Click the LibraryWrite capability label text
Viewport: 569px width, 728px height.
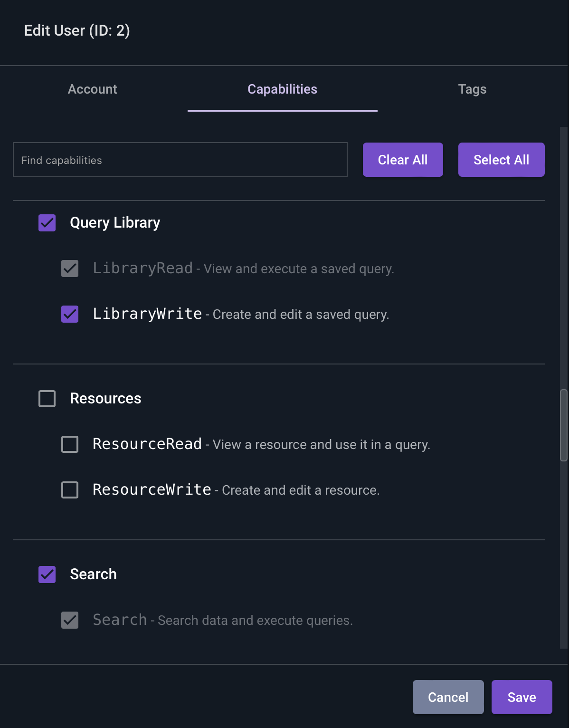[147, 314]
